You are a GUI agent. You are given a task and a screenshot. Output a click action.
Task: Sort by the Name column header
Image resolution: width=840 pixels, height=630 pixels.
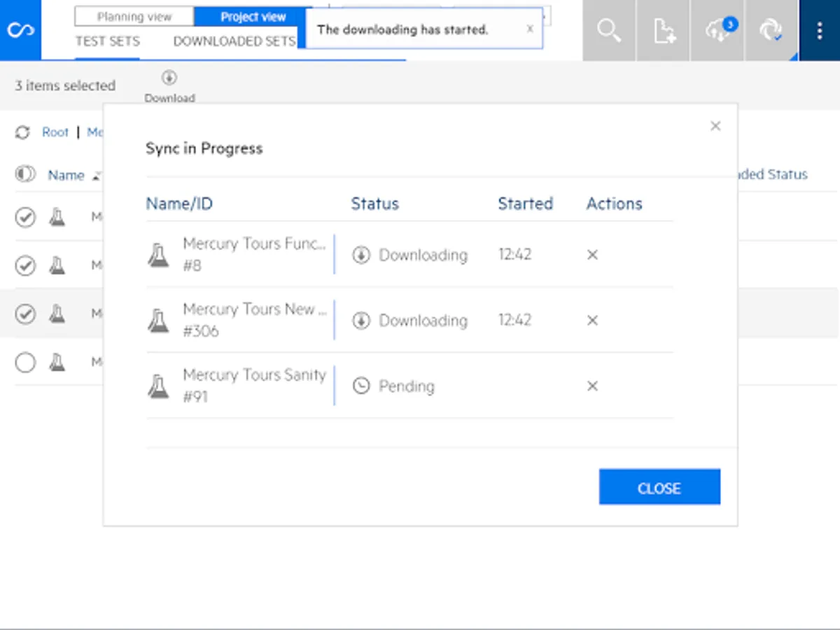tap(66, 175)
